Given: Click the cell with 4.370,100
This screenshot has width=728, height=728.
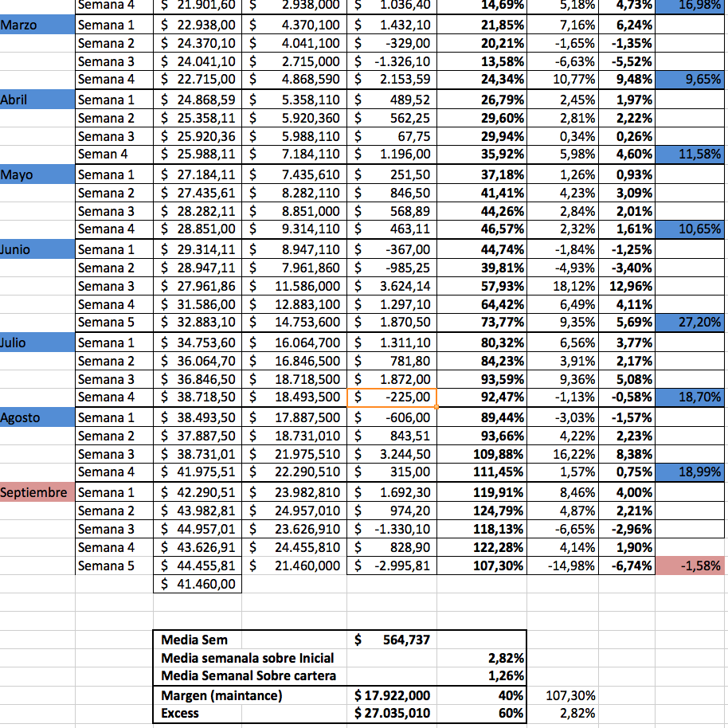Looking at the screenshot, I should [x=295, y=25].
